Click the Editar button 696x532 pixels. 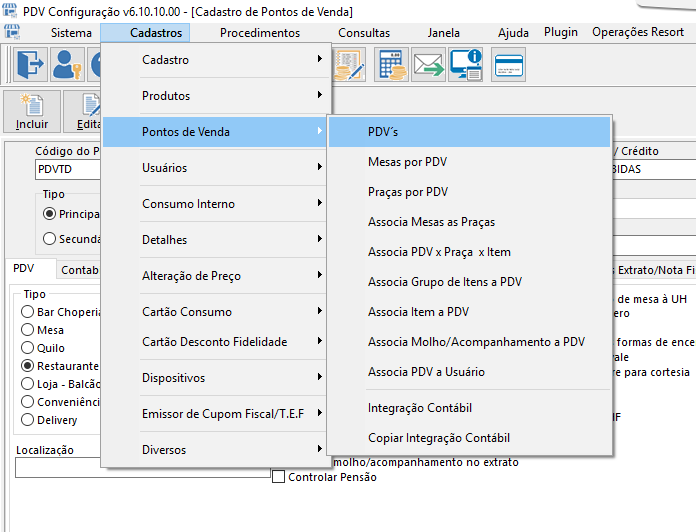[x=83, y=111]
